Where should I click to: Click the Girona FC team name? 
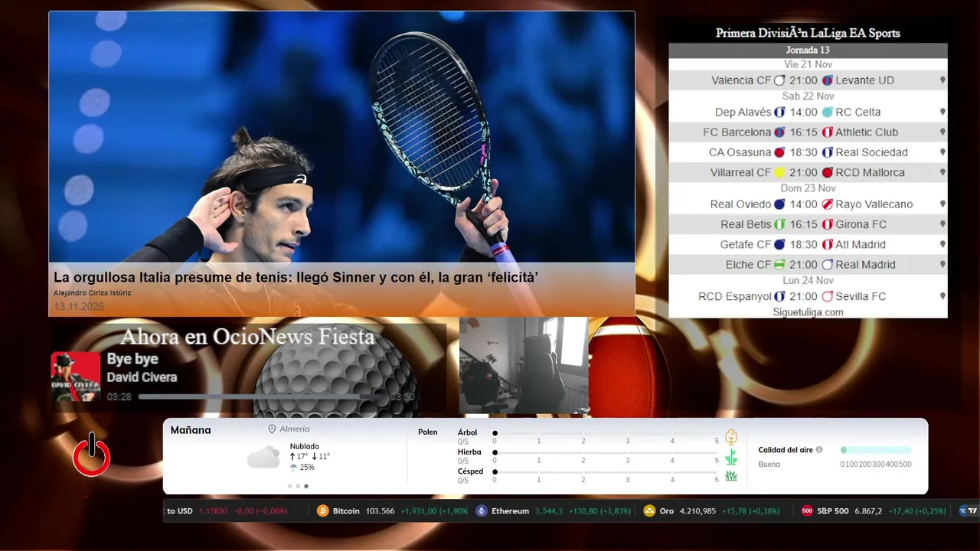click(861, 225)
